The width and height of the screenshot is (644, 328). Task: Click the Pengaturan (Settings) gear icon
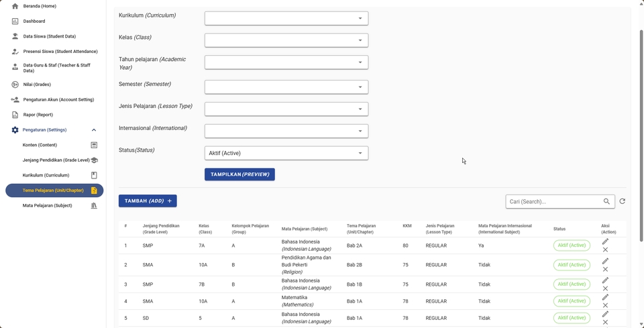(x=15, y=129)
